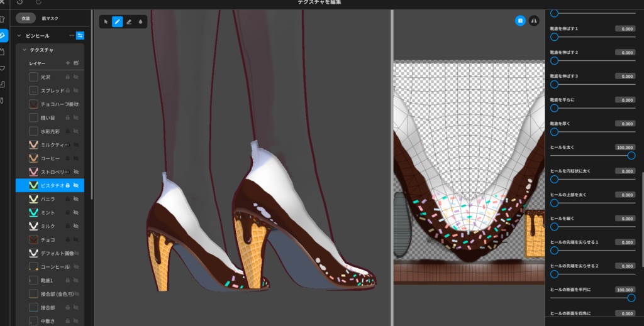644x326 pixels.
Task: Select the ストロベリー layer
Action: click(x=50, y=172)
